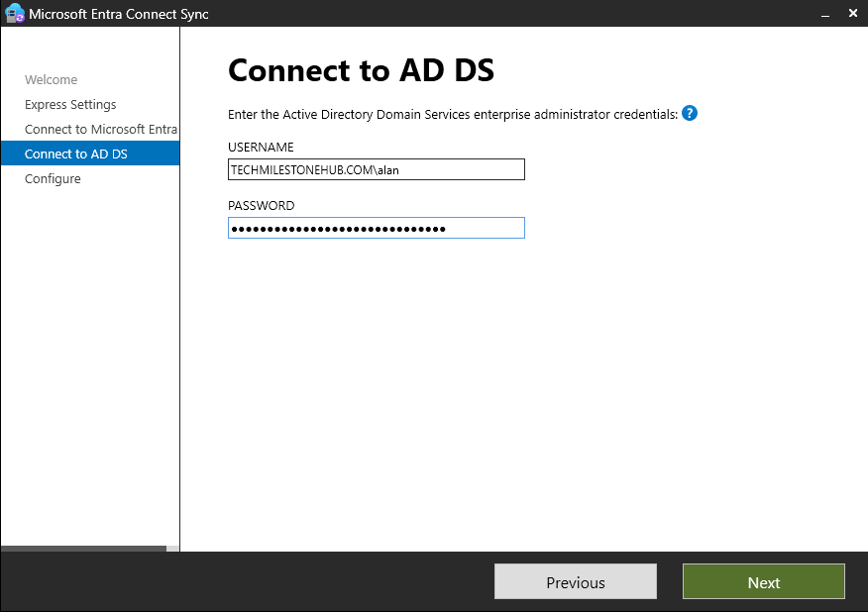Open the blue help question mark icon
Screen dimensions: 868x612
coord(690,114)
